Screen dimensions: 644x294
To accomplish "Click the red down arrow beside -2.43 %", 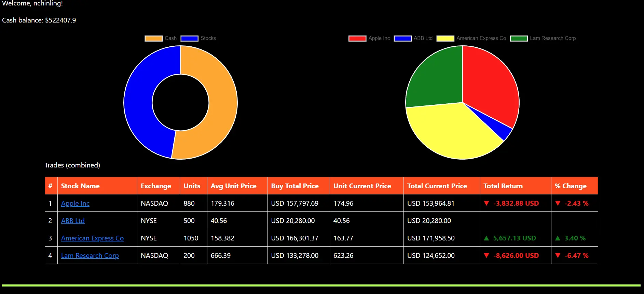I will [x=558, y=203].
